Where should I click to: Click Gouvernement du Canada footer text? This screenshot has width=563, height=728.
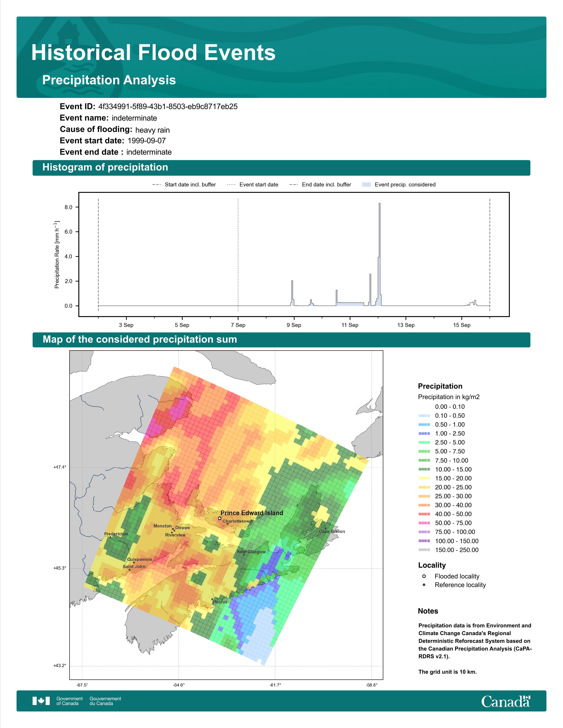tap(105, 701)
